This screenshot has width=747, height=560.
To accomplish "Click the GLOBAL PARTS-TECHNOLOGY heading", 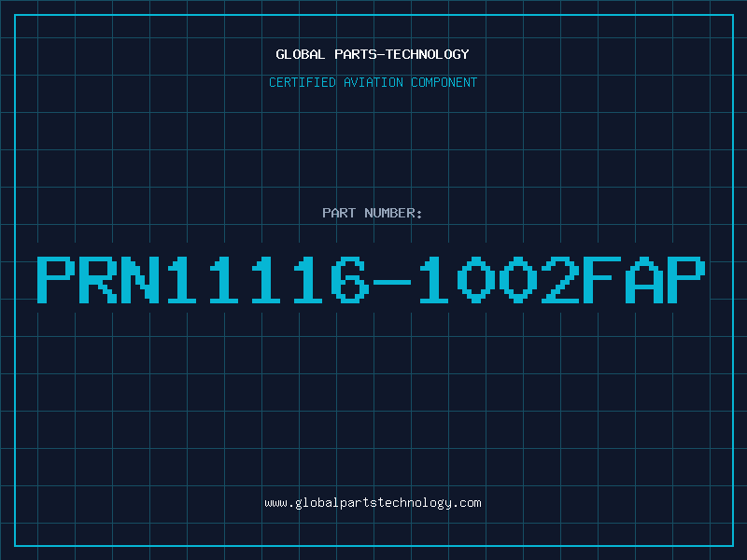I will (x=373, y=54).
